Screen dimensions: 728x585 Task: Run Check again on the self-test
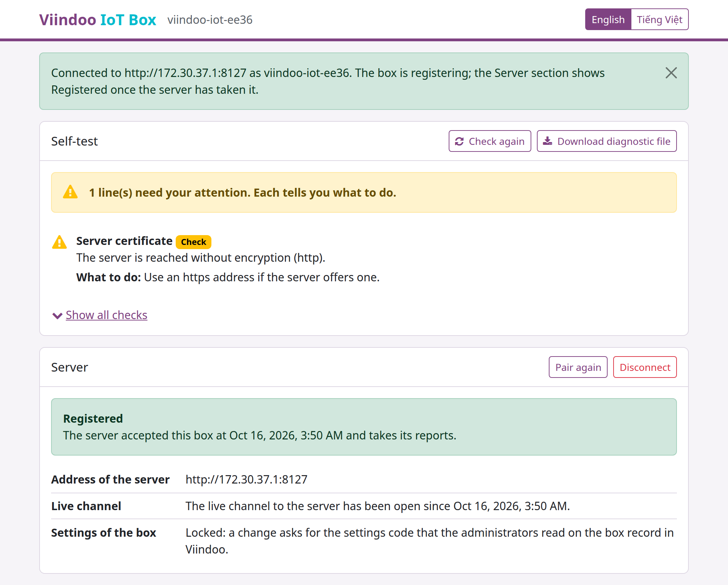pos(490,141)
